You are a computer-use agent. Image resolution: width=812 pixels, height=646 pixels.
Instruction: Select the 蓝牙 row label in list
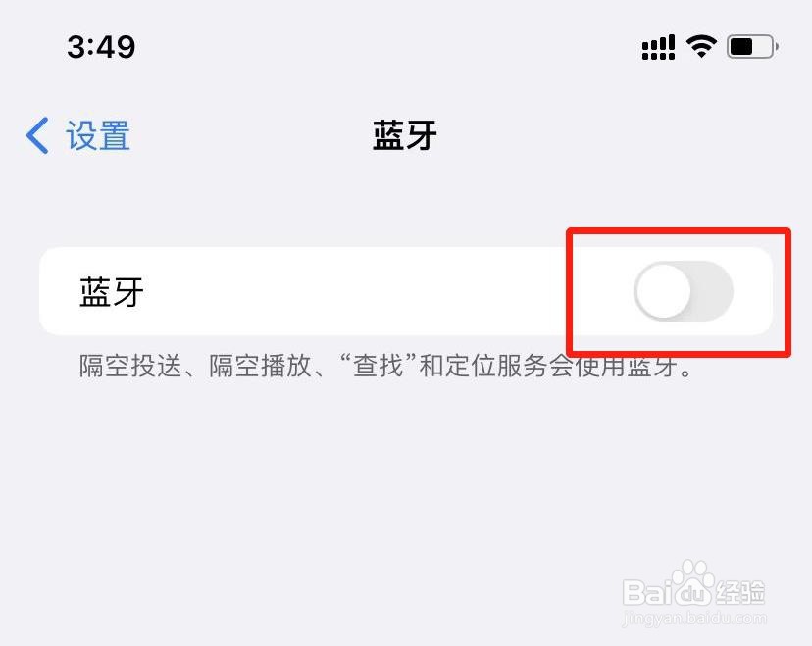[112, 291]
